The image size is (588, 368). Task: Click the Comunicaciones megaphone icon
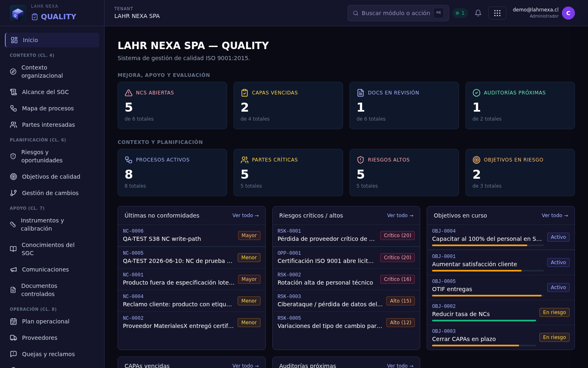click(x=13, y=269)
